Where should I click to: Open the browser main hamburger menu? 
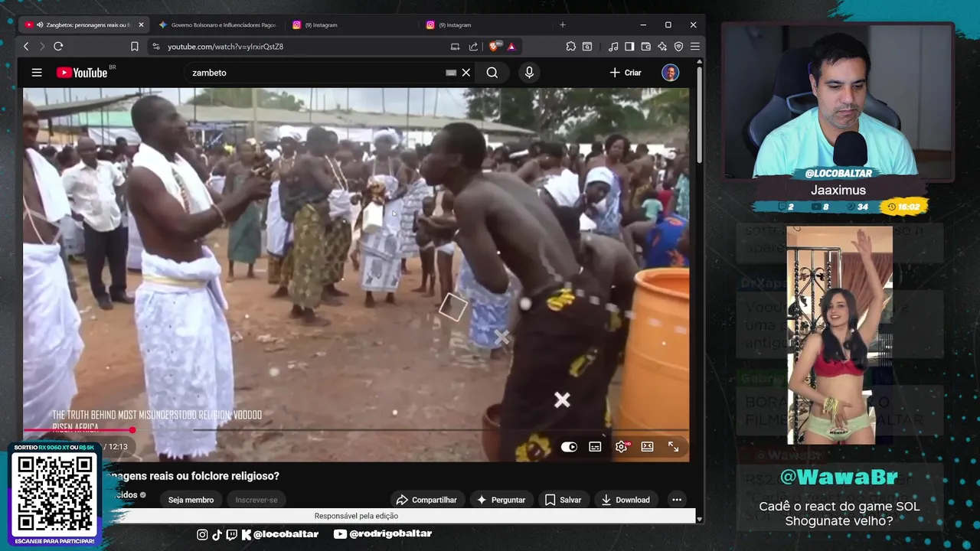(x=695, y=47)
